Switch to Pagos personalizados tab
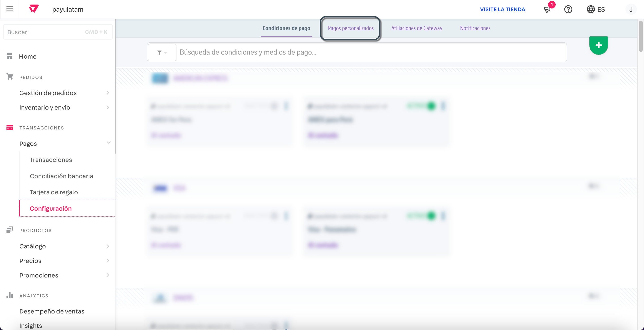The image size is (644, 330). coord(350,28)
